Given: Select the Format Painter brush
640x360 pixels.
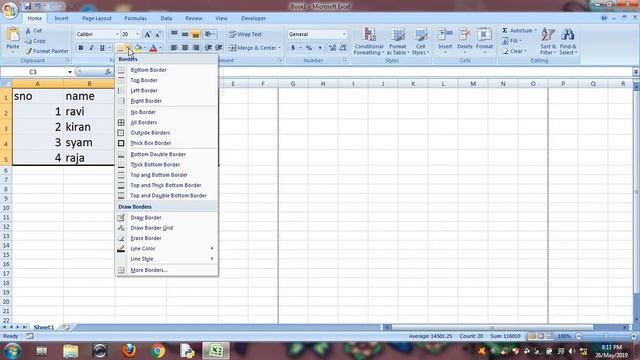Looking at the screenshot, I should click(x=28, y=51).
